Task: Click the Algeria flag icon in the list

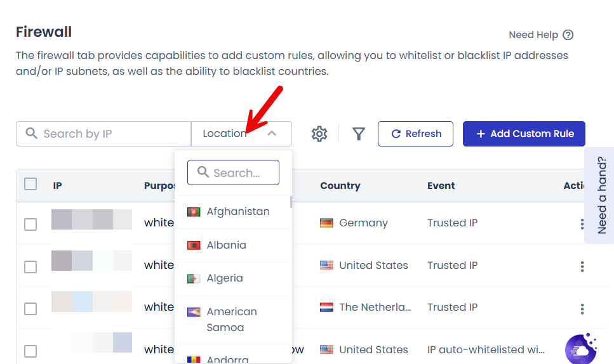Action: tap(194, 279)
